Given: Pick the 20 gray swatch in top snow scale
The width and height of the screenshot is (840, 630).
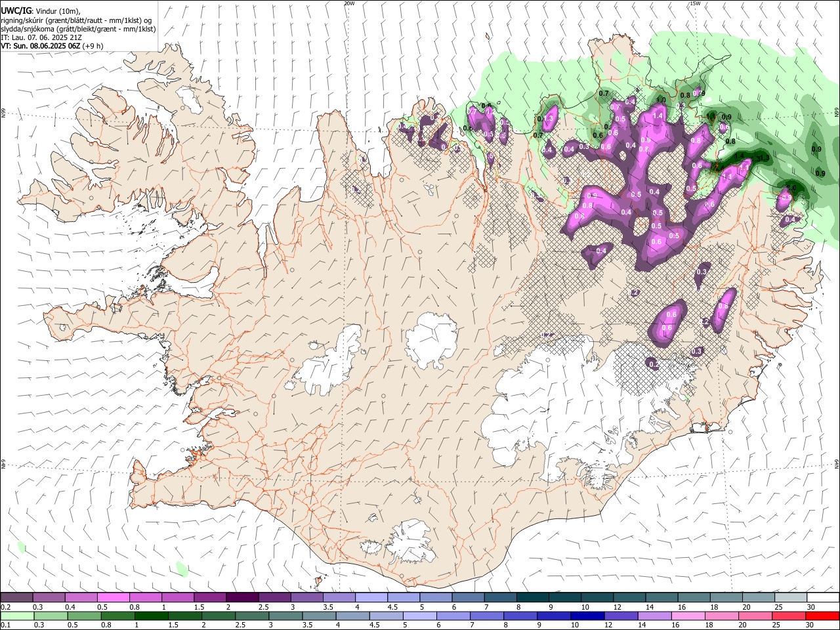Looking at the screenshot, I should (759, 597).
